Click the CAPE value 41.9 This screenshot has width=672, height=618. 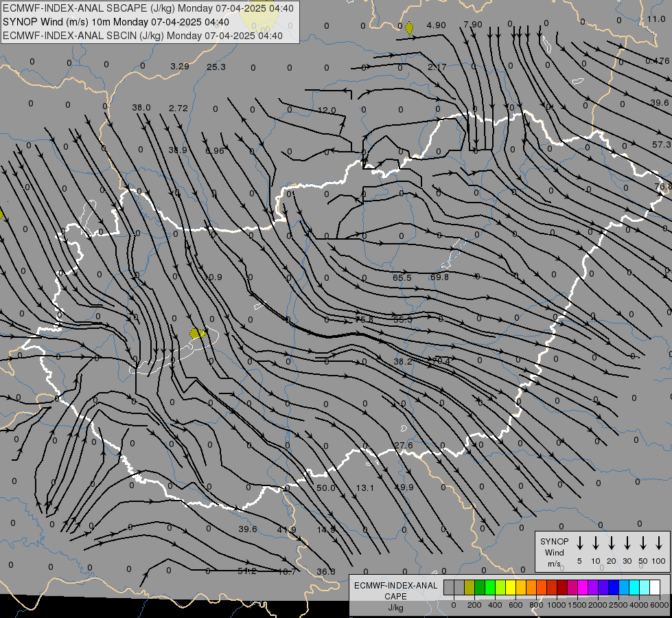click(x=286, y=529)
